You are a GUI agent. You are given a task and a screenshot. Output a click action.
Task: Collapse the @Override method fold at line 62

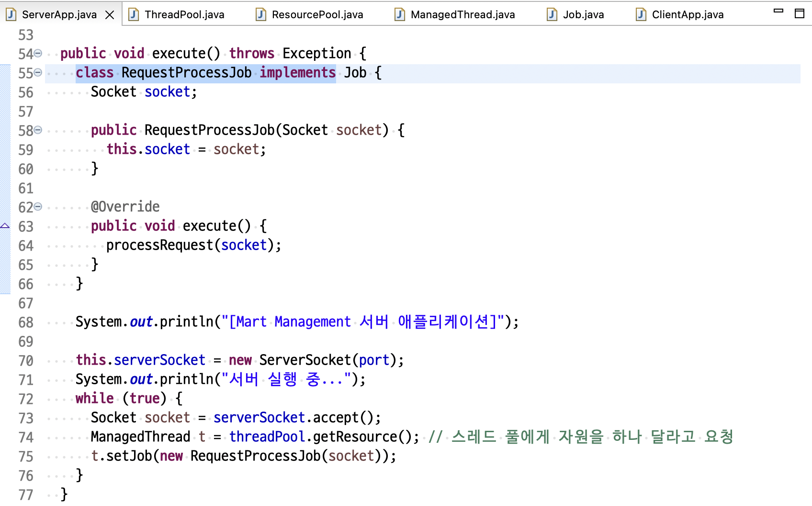38,207
